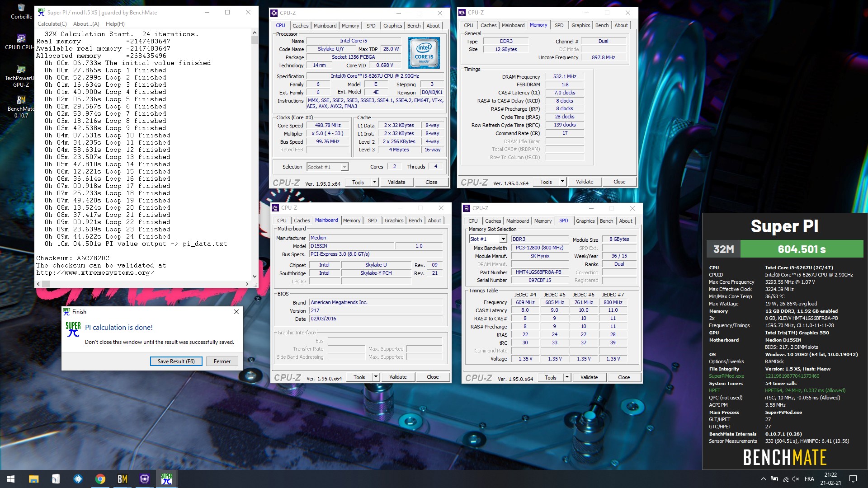Minimize the Super PI window

pos(207,12)
